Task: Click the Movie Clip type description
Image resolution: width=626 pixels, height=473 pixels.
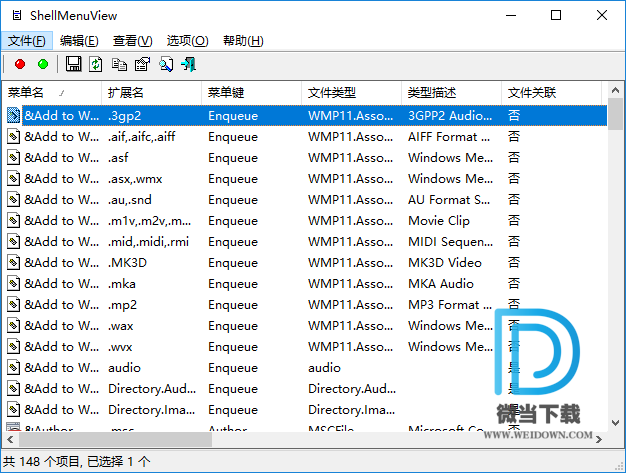Action: [439, 221]
